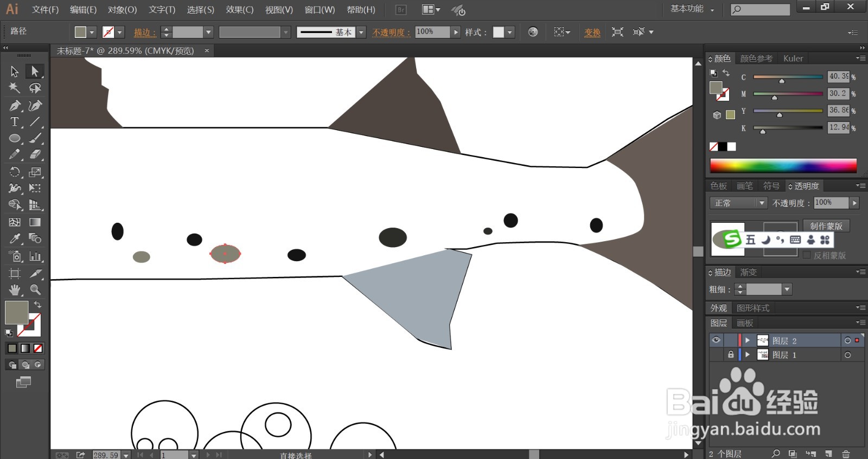
Task: Select the Type tool
Action: click(15, 122)
